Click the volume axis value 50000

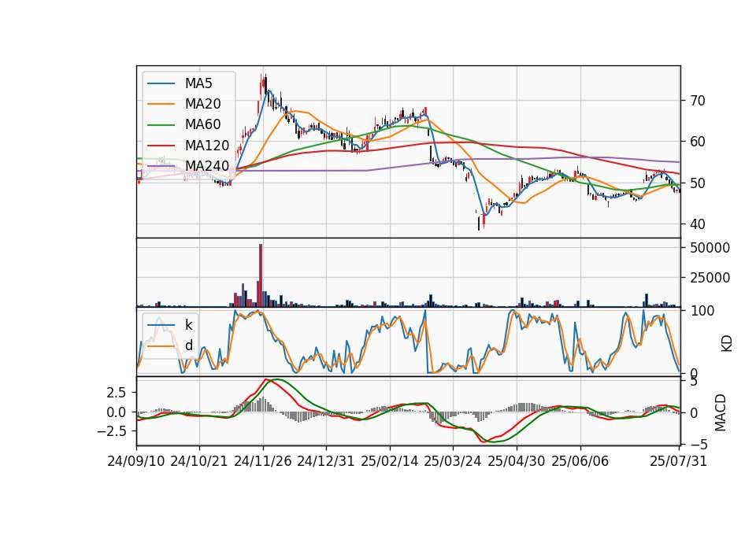tap(710, 248)
